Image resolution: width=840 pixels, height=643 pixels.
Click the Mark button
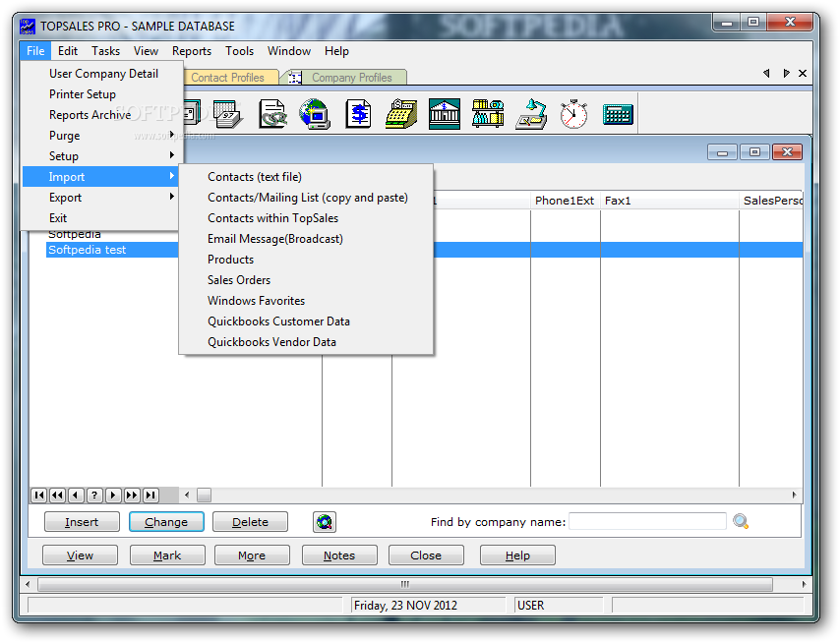[167, 555]
